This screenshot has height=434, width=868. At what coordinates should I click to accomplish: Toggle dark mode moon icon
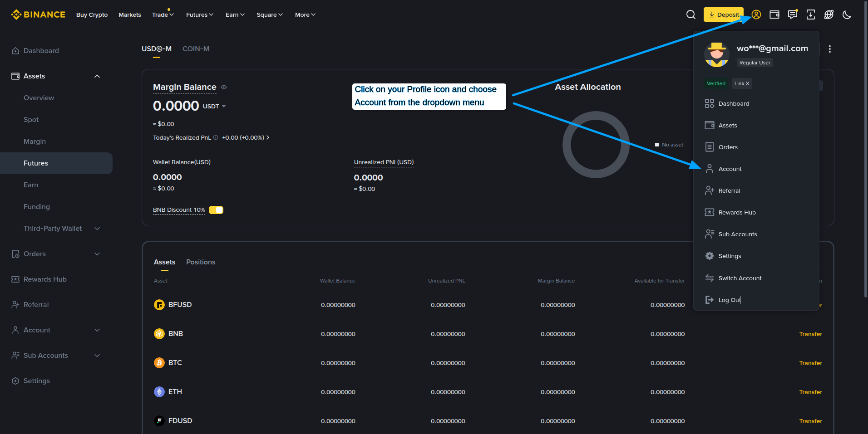pyautogui.click(x=847, y=15)
